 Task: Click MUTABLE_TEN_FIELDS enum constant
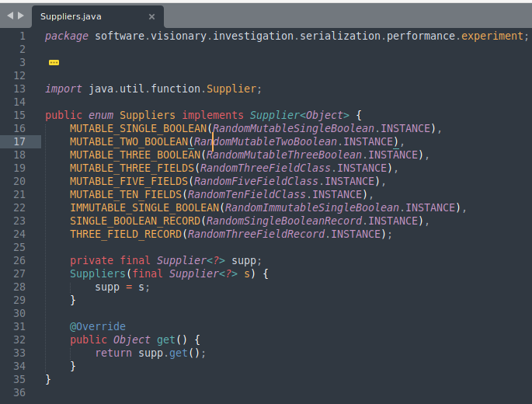[126, 194]
